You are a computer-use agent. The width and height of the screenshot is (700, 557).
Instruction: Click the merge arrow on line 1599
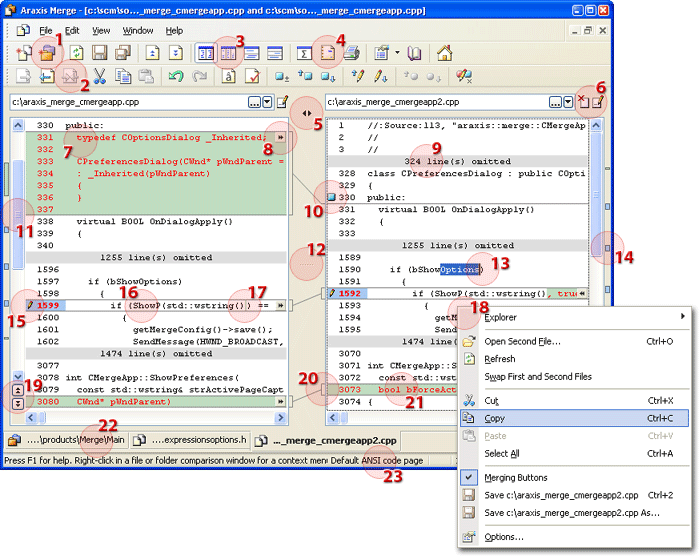pyautogui.click(x=280, y=305)
